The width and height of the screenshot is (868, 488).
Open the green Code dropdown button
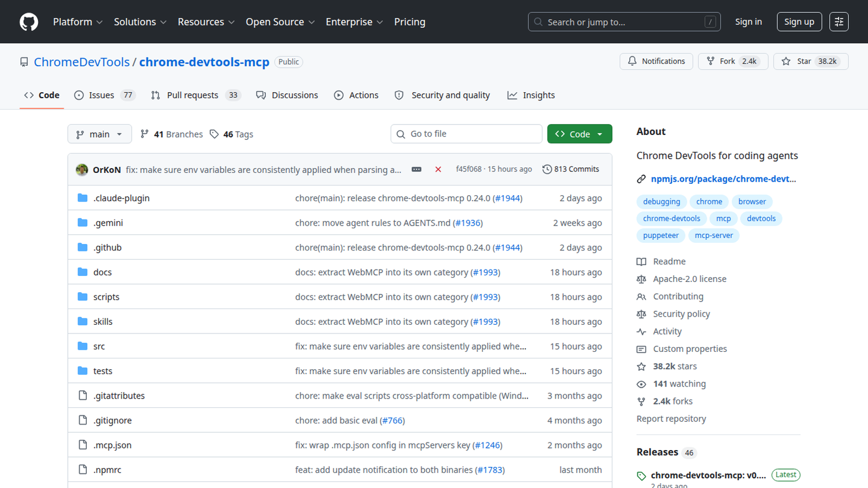(x=579, y=134)
